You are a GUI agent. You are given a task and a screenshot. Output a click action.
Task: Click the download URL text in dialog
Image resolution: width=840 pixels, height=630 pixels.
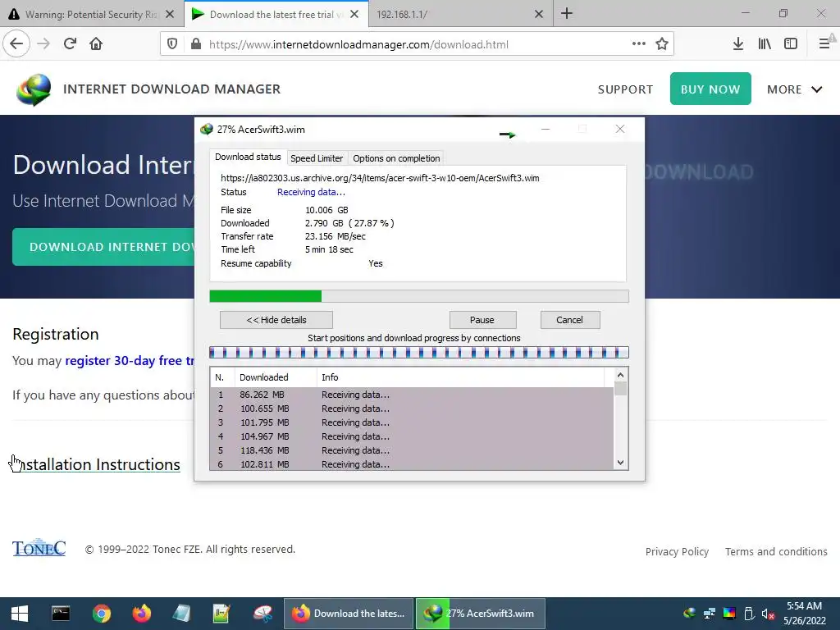pos(380,178)
